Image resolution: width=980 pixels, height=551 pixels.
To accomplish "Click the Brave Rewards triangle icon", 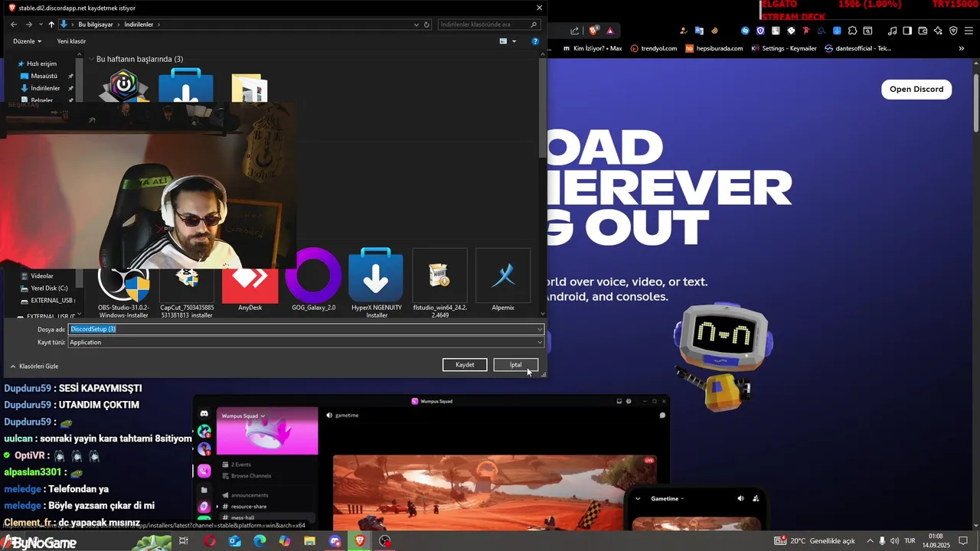I will coord(610,31).
